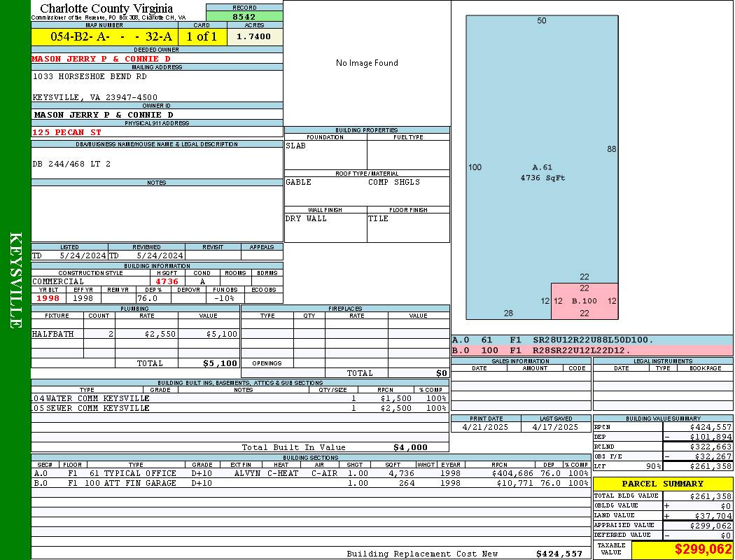Viewport: 735px width, 560px height.
Task: Select the A.0 TYPICAL OFFICE building section row
Action: pos(311,473)
